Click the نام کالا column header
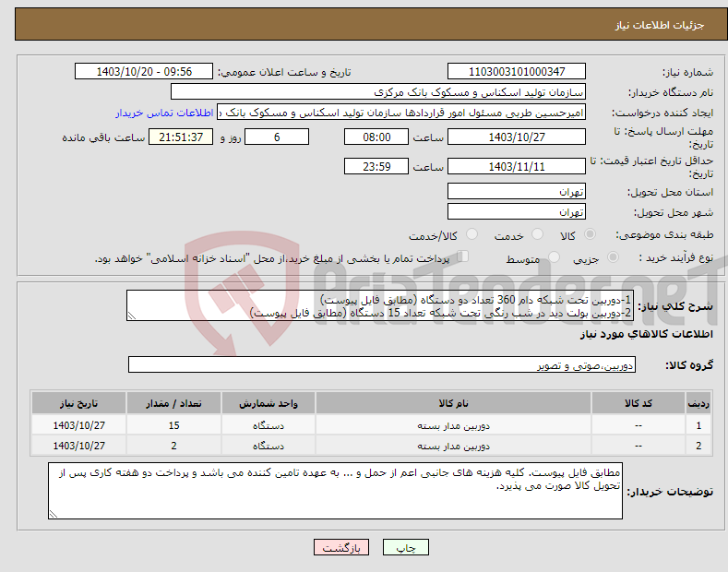Screen dimensions: 728x572 pos(453,403)
